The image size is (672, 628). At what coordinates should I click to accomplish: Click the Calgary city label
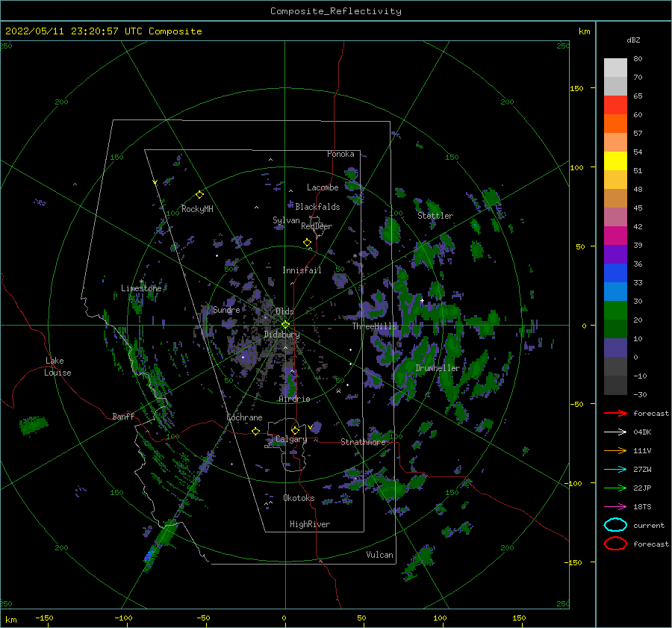pos(291,439)
